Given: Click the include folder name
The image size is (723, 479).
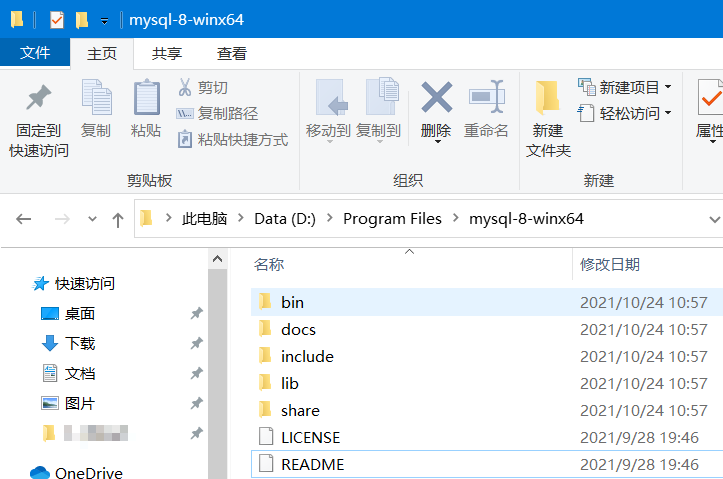Looking at the screenshot, I should (307, 356).
